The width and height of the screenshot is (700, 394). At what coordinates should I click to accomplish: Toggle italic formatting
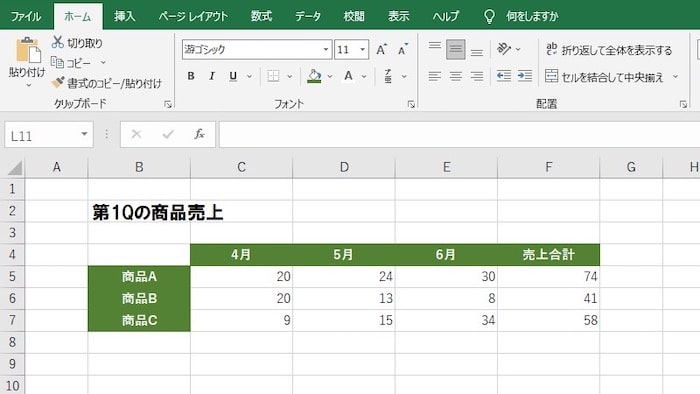tap(212, 76)
